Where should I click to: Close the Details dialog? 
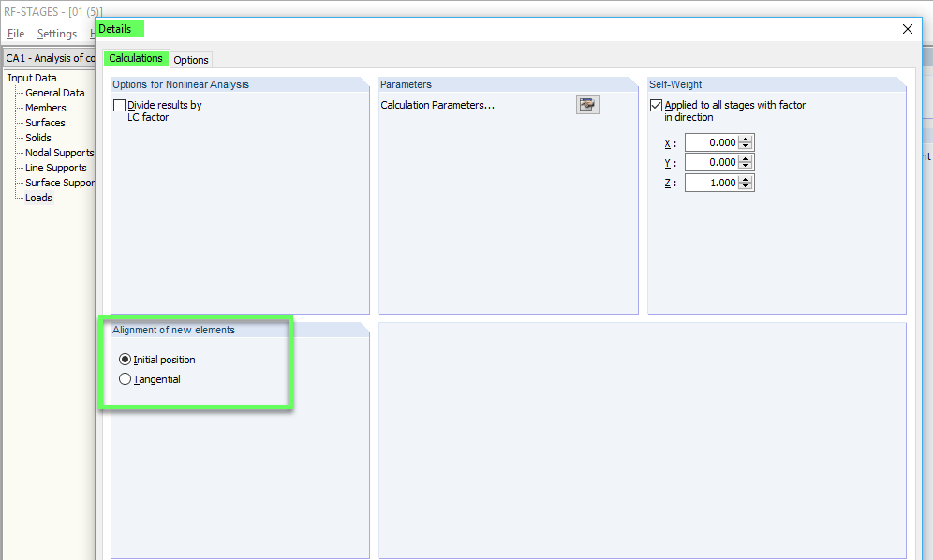(x=907, y=29)
